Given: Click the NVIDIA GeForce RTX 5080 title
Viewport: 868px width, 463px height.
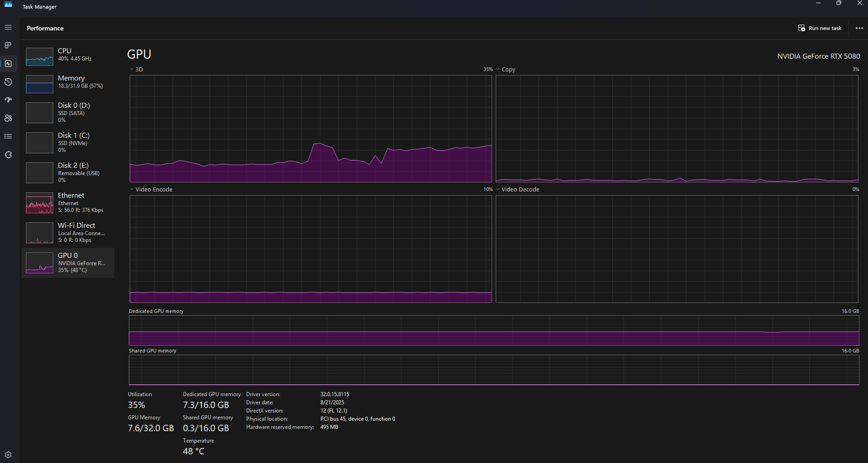Looking at the screenshot, I should click(x=818, y=56).
